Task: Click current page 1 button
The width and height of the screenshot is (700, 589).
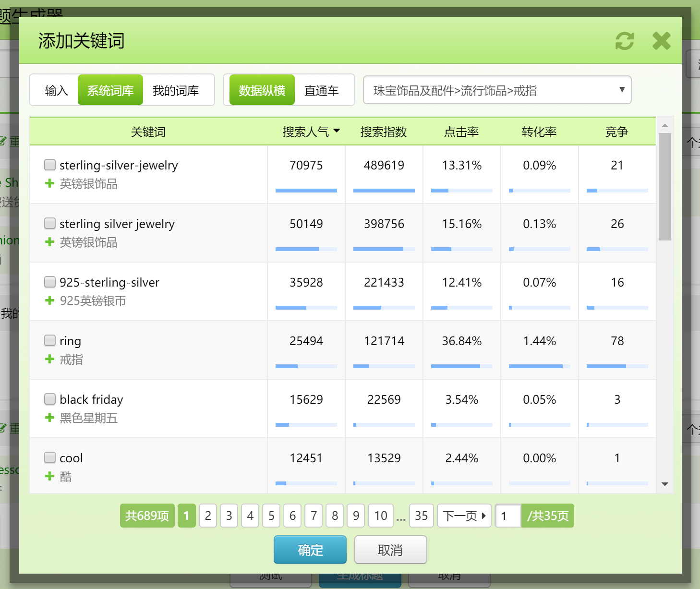Action: [187, 516]
